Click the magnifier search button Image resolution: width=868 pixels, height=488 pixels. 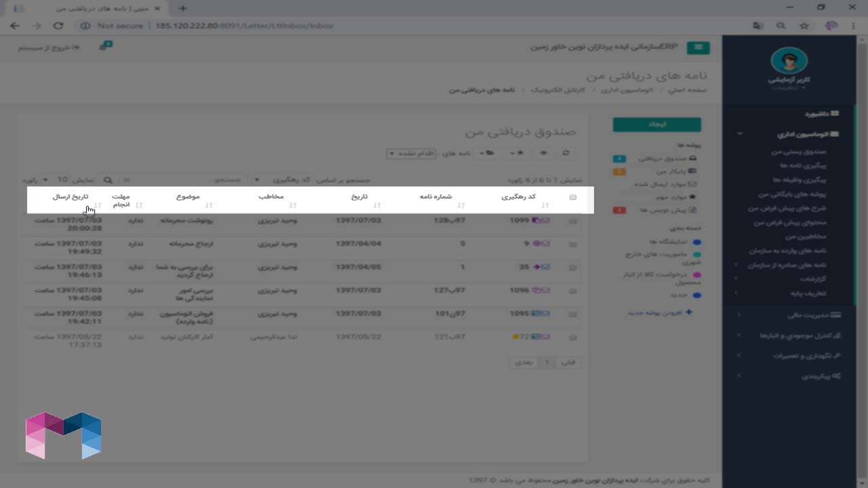[108, 180]
